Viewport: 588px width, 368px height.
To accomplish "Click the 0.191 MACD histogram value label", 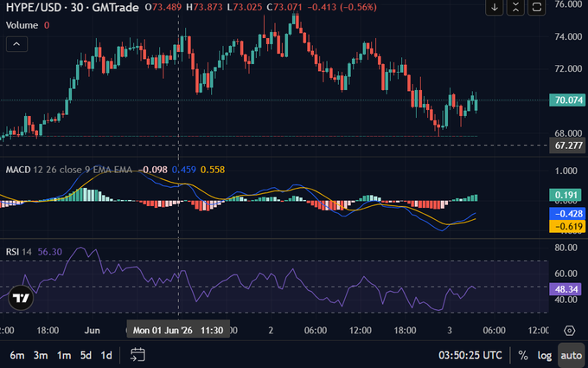I will (567, 196).
